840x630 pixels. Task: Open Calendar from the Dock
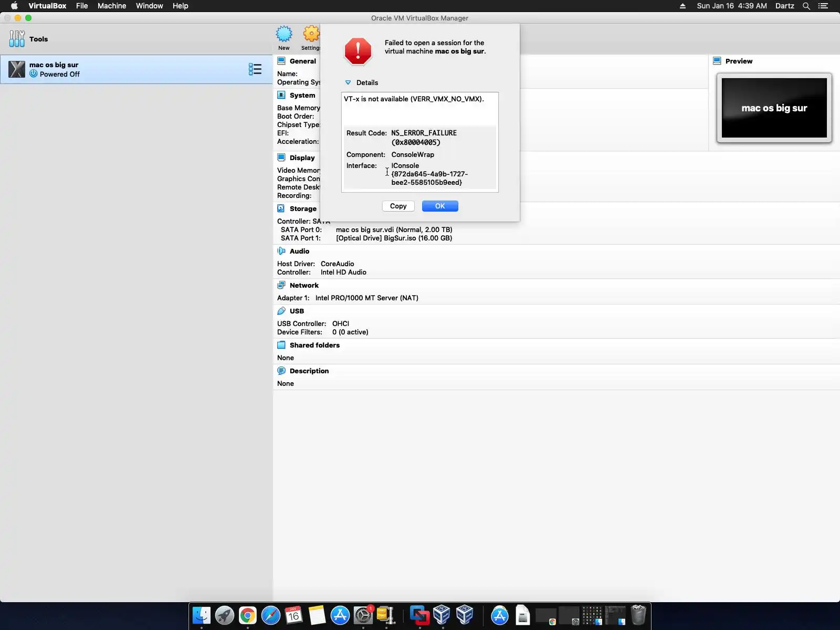[294, 615]
